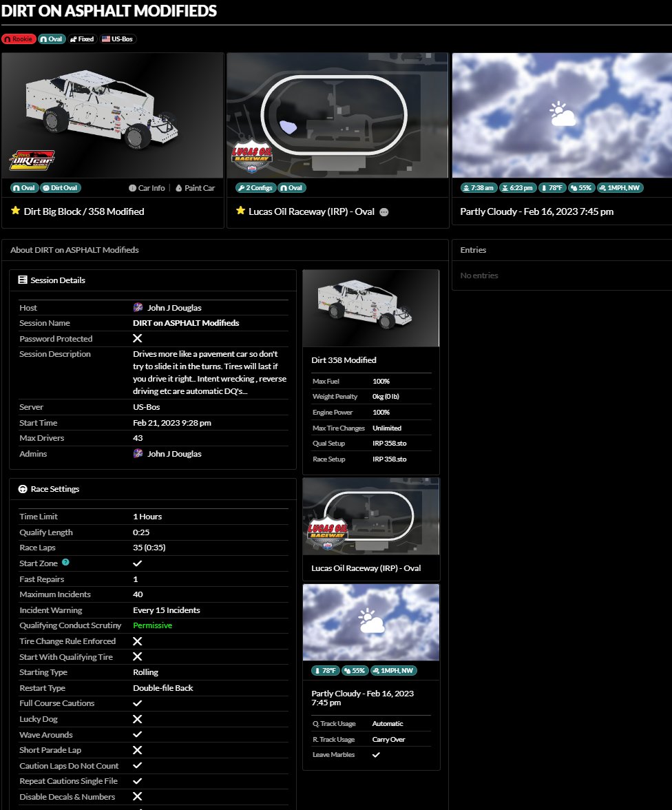Click Race Settings steering wheel icon

(x=23, y=489)
